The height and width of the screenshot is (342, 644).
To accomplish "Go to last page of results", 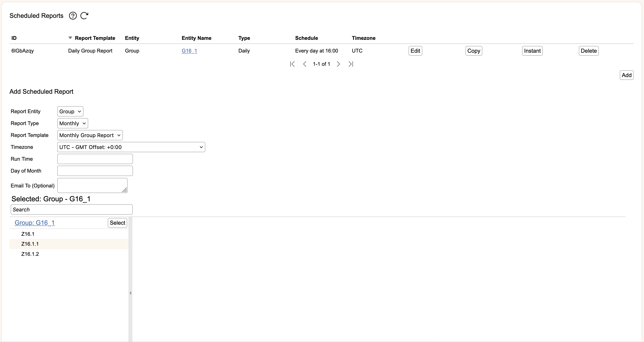I will click(x=351, y=64).
